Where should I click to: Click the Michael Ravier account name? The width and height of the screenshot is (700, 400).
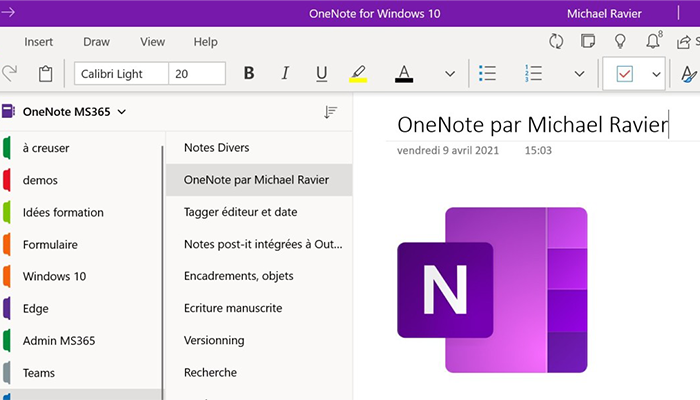point(604,14)
